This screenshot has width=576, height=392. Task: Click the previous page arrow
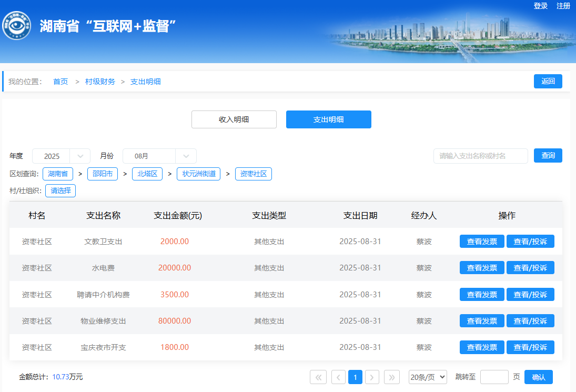point(339,377)
